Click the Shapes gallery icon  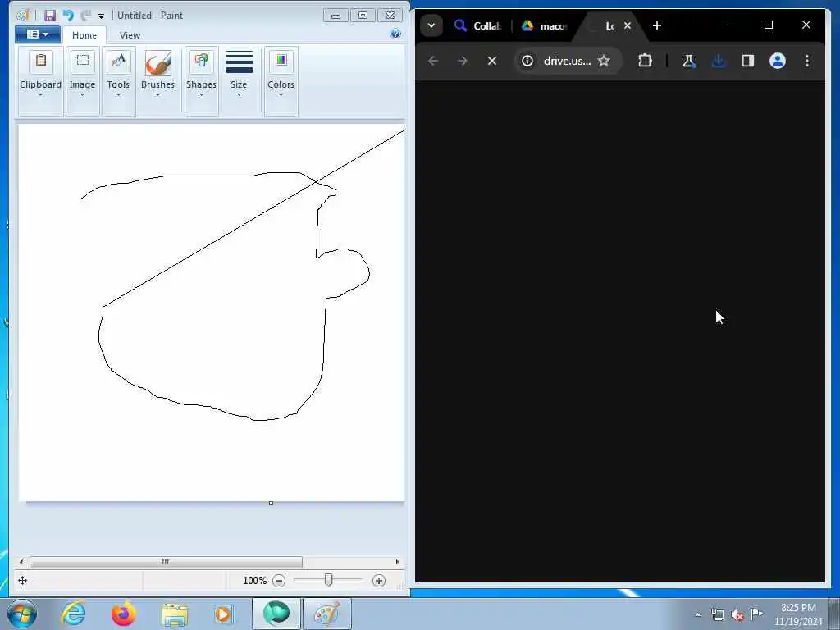[202, 61]
